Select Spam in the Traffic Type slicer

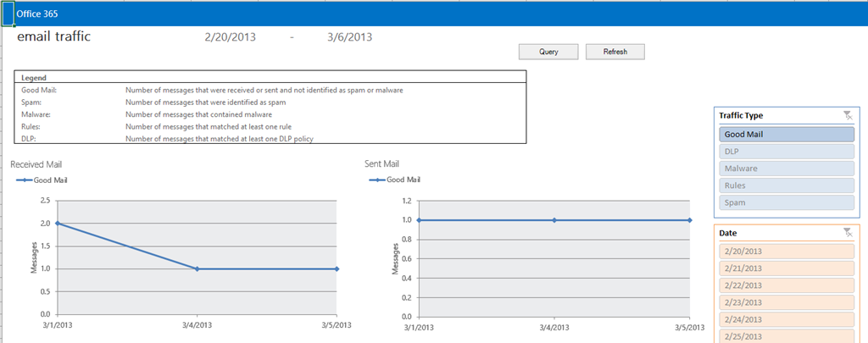pos(786,202)
